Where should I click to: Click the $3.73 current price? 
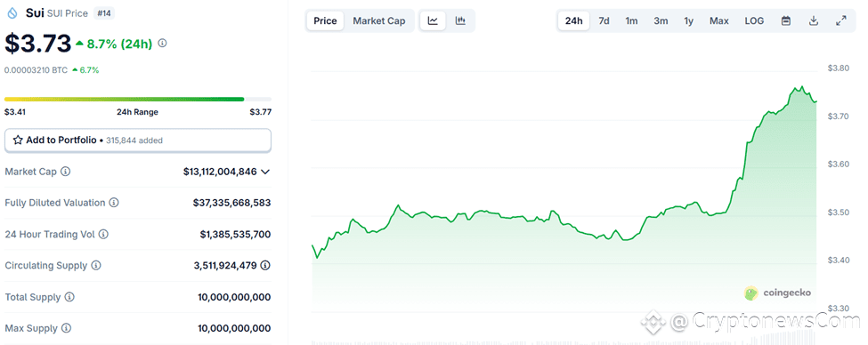tap(37, 43)
